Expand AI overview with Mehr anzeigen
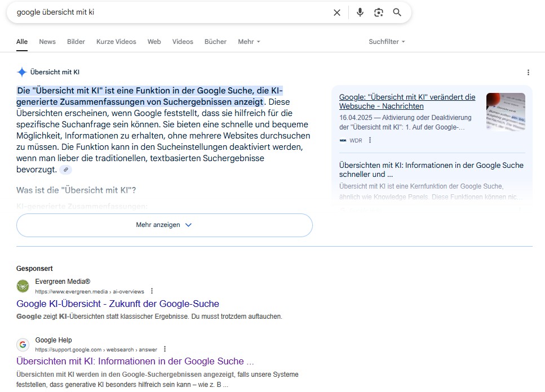The height and width of the screenshot is (392, 545). (165, 225)
